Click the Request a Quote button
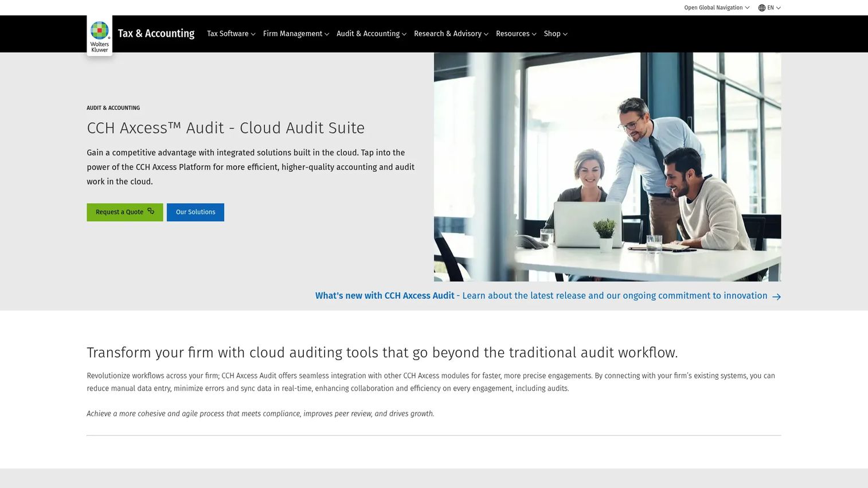Viewport: 868px width, 488px height. click(125, 212)
